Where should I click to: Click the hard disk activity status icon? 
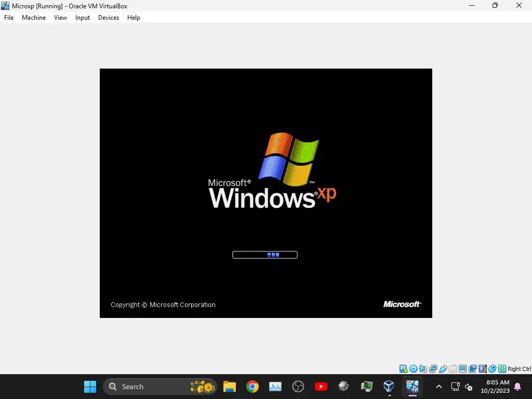point(403,369)
